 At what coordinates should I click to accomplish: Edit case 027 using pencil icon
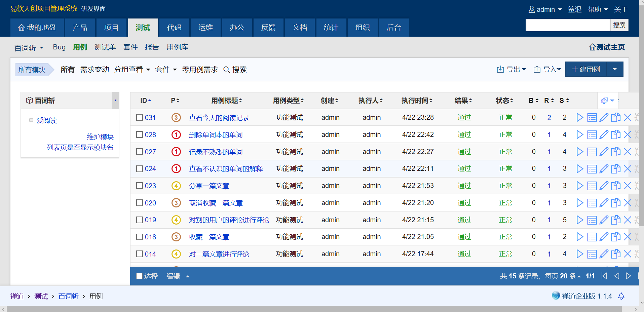[x=604, y=152]
